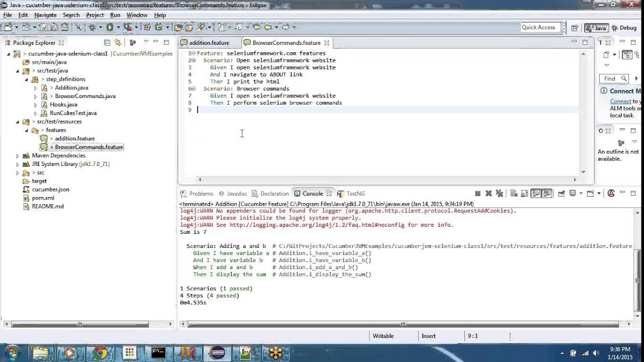Click the volume icon in system tray
This screenshot has width=644, height=362.
[596, 353]
